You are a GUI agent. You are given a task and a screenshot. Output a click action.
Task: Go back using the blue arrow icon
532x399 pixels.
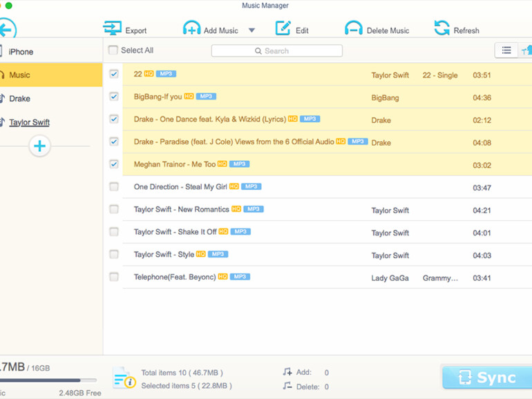point(7,30)
